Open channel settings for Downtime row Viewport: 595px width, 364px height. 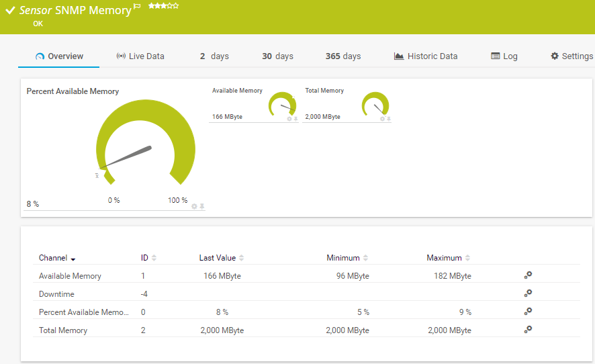tap(529, 293)
